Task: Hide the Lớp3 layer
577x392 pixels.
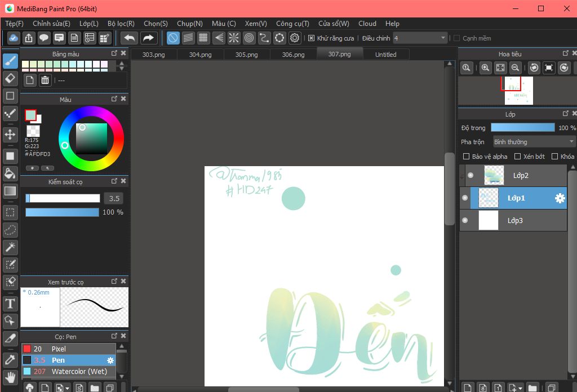Action: (465, 220)
